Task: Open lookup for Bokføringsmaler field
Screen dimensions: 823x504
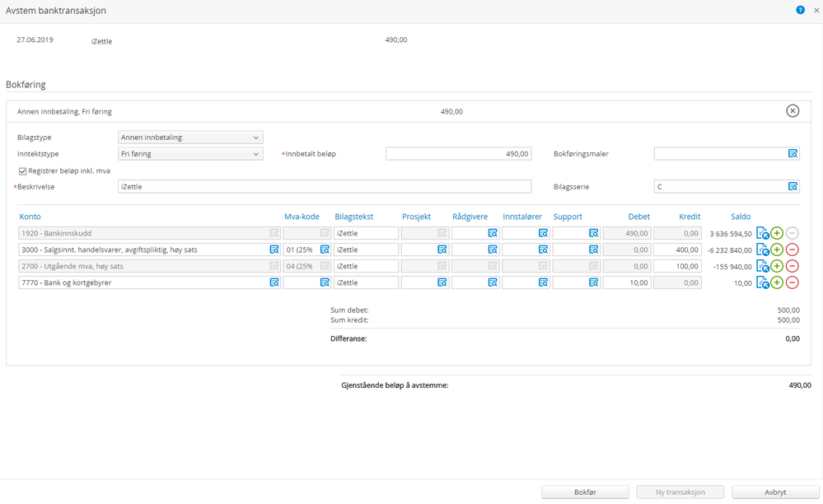Action: 793,154
